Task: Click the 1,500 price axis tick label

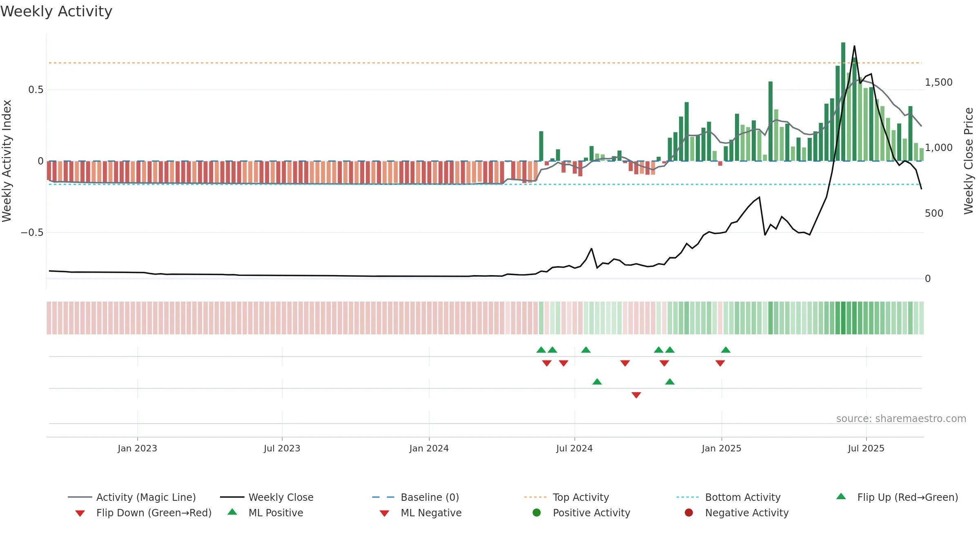Action: (938, 82)
